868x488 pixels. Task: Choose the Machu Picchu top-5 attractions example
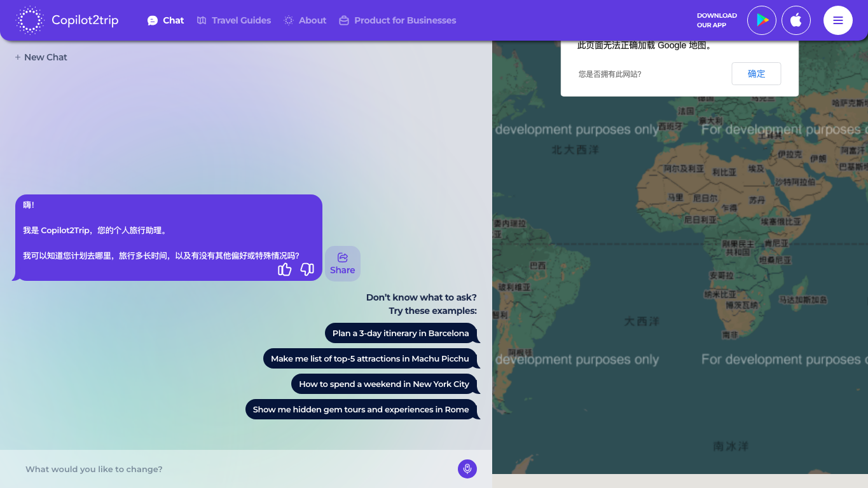370,358
